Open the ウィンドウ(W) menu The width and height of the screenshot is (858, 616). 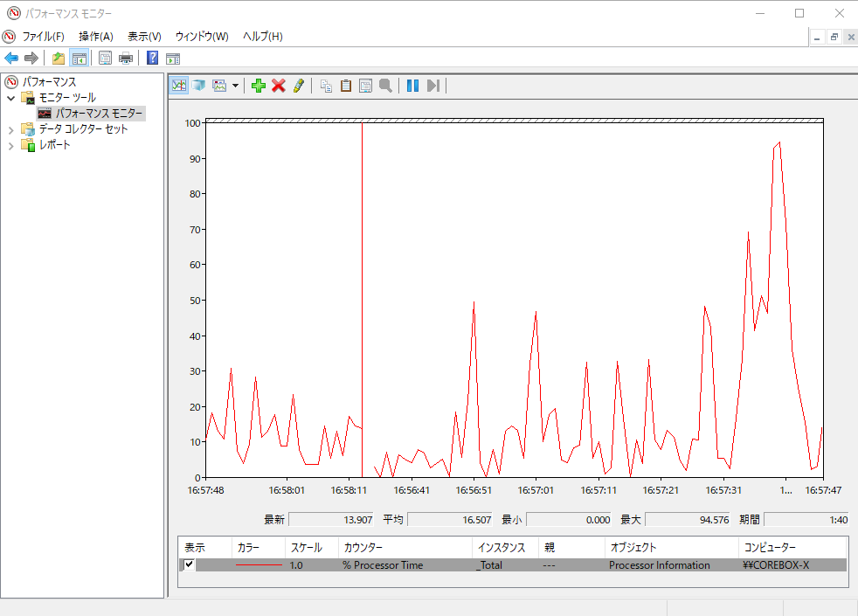pos(202,36)
